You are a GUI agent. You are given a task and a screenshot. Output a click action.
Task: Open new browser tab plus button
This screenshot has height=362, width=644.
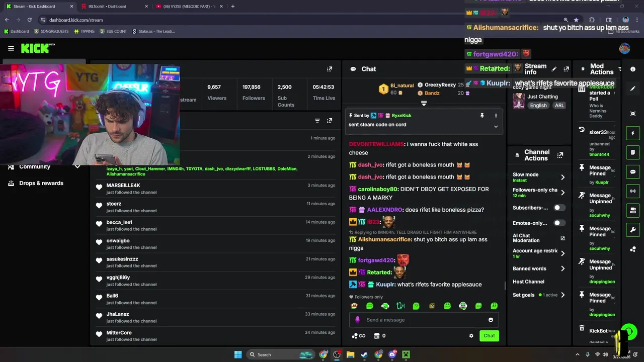(x=232, y=7)
